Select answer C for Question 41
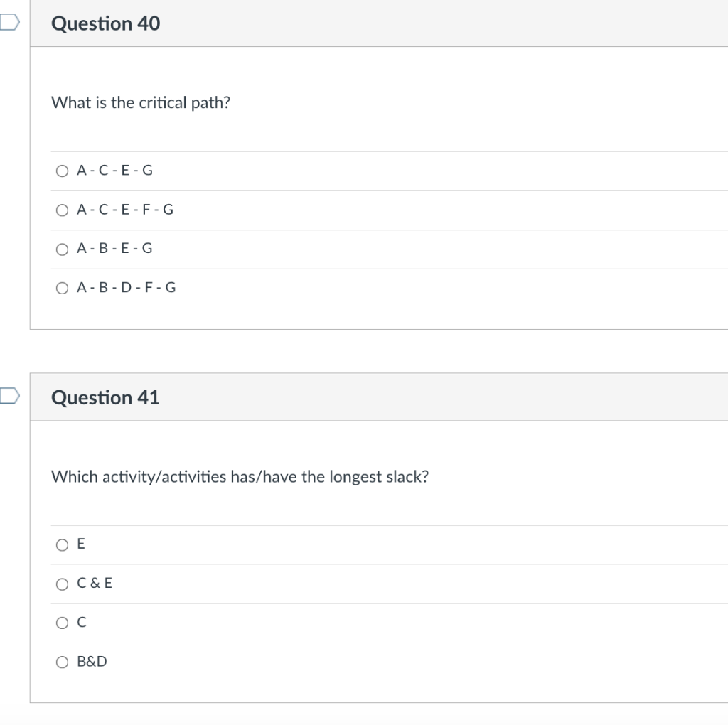This screenshot has height=725, width=728. click(x=62, y=623)
